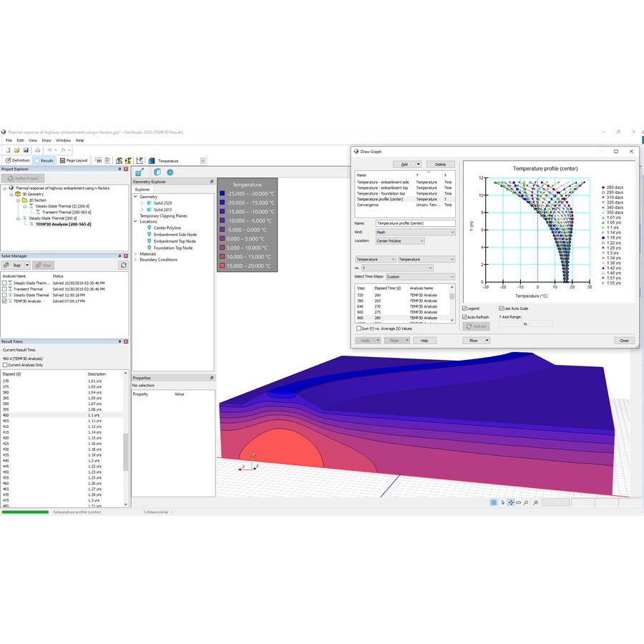This screenshot has width=644, height=644.
Task: Select the orbit rotate tool icon
Action: (518, 503)
